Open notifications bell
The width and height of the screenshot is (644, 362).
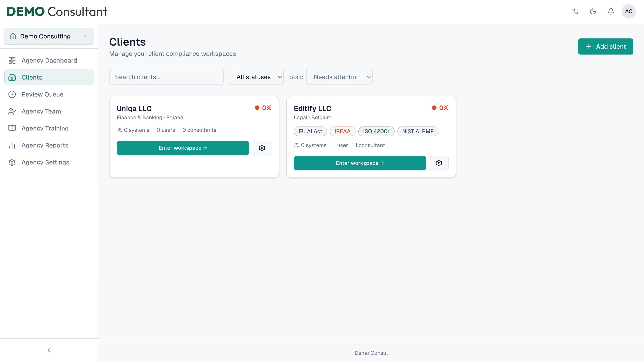[x=611, y=11]
